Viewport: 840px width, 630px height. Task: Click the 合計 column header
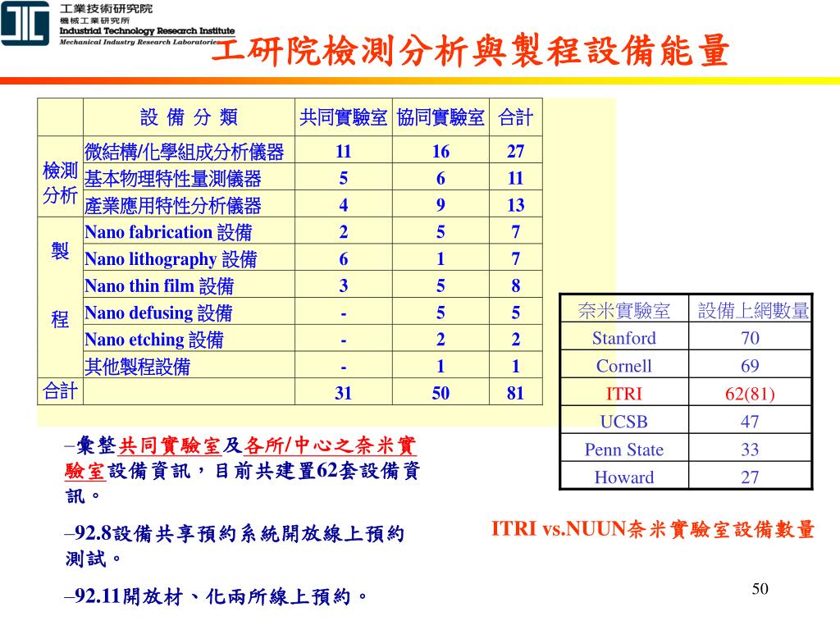point(515,117)
